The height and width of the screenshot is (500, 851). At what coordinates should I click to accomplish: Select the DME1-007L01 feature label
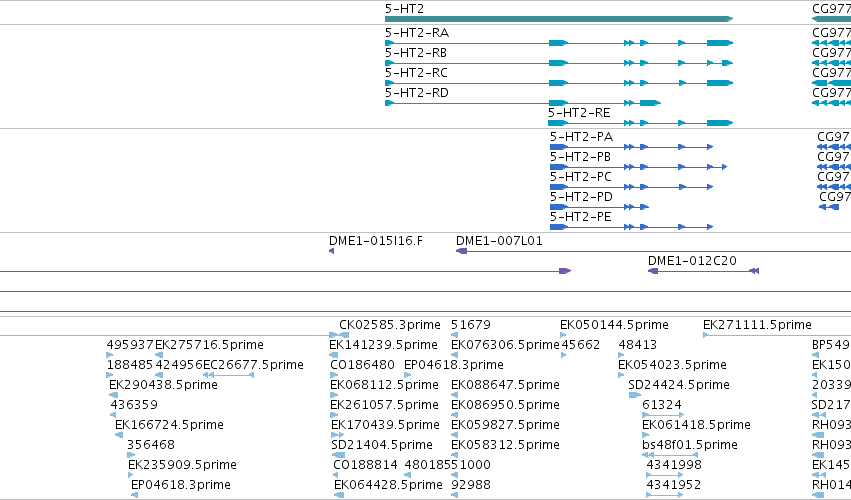click(x=499, y=241)
